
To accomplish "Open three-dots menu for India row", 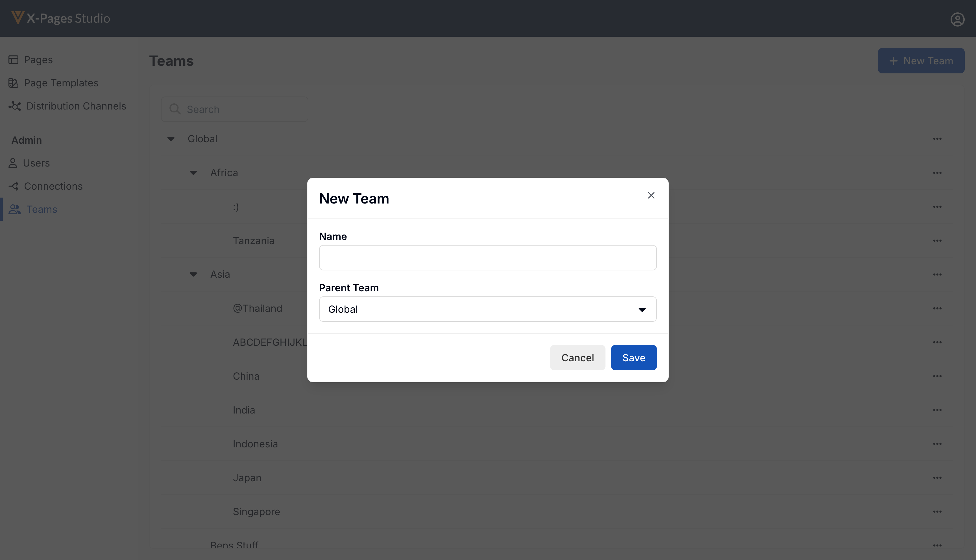I will (937, 410).
